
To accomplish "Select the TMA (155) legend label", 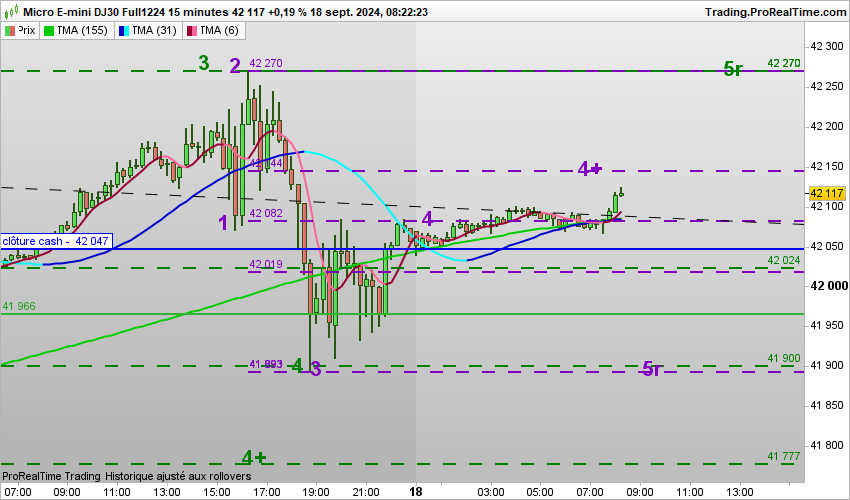I will pyautogui.click(x=82, y=30).
